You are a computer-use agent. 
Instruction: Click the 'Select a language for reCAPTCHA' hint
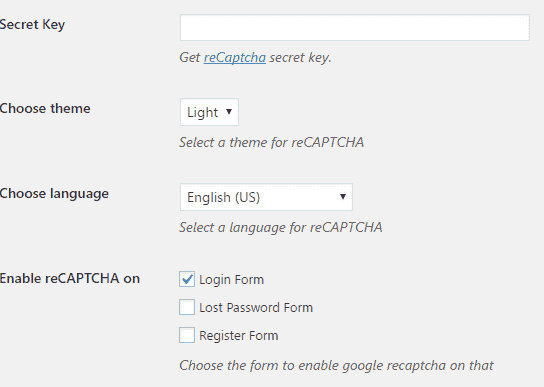coord(281,228)
